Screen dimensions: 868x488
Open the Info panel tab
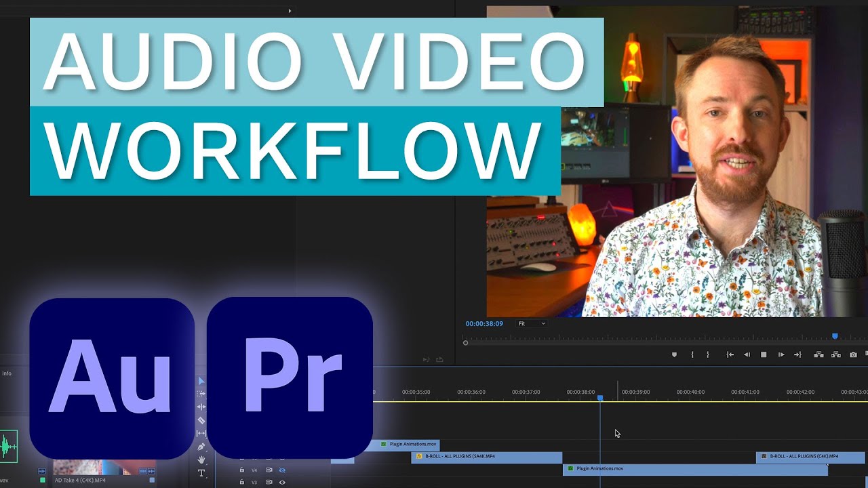[x=7, y=373]
